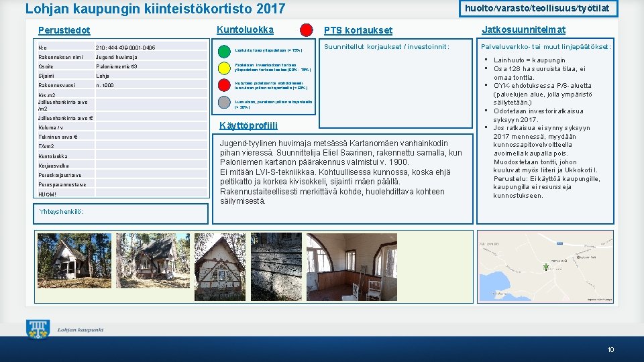Open the Käyttöprofiili heading link

pyautogui.click(x=248, y=125)
